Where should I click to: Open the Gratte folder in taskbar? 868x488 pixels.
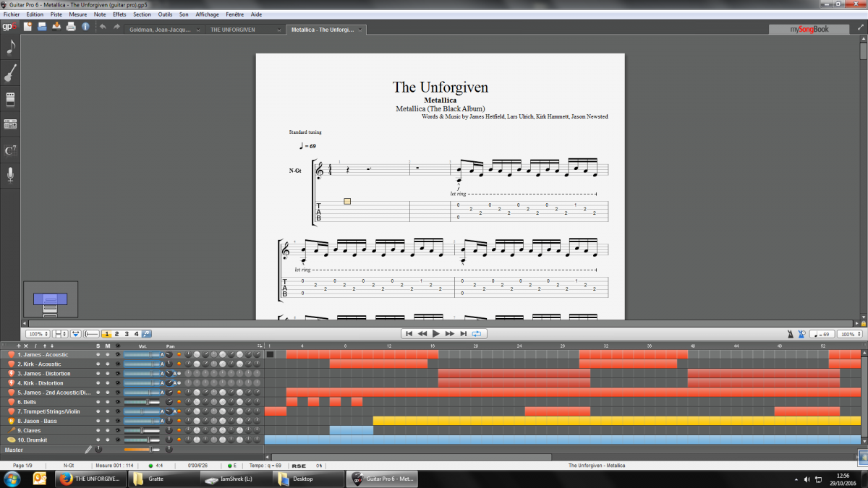164,479
